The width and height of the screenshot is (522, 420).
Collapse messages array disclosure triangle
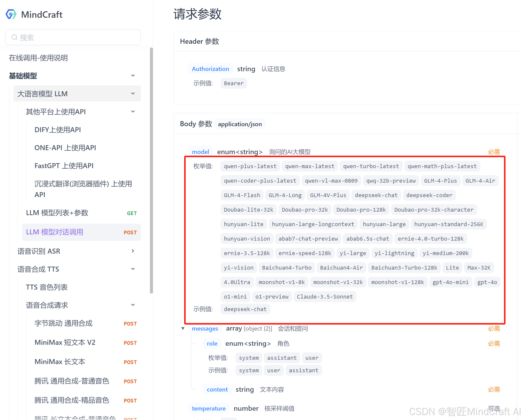point(183,329)
